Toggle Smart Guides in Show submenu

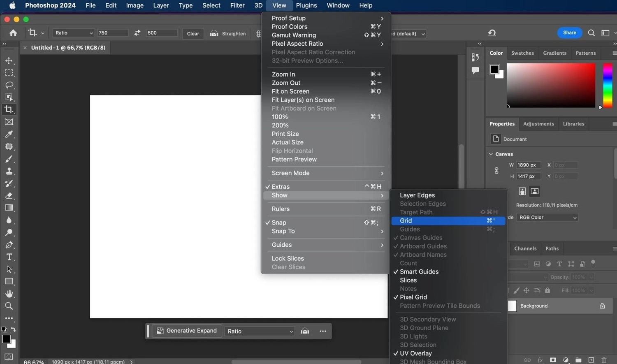coord(448,272)
